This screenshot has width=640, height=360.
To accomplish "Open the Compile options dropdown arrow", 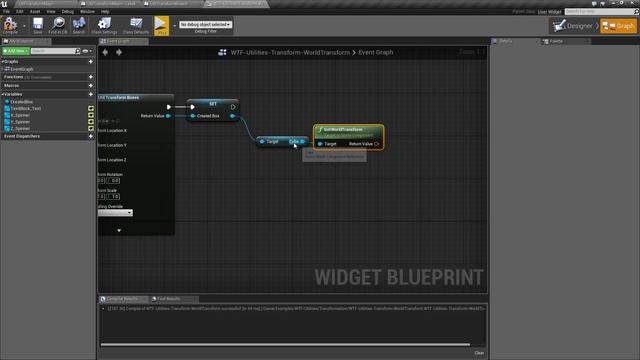I will pos(24,26).
